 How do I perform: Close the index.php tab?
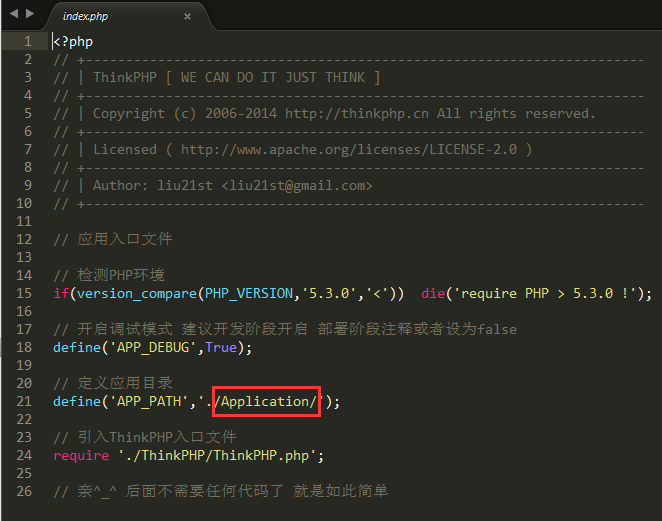click(187, 16)
